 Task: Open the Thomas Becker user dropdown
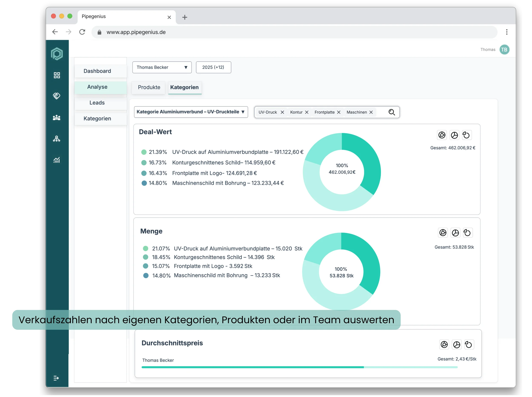point(162,67)
